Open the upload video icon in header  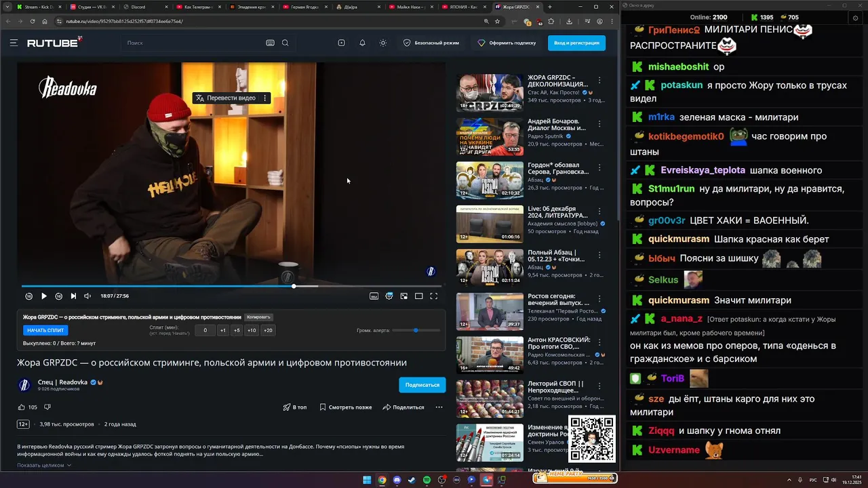(341, 43)
